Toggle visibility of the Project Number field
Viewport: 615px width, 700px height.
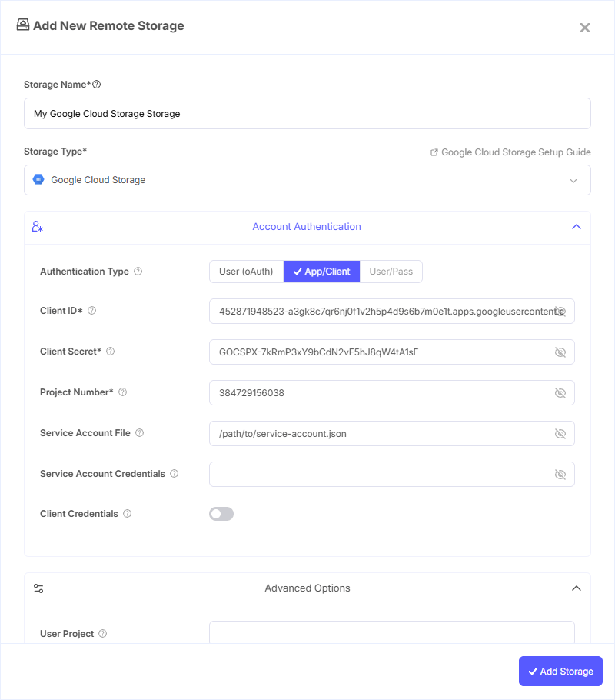[560, 393]
